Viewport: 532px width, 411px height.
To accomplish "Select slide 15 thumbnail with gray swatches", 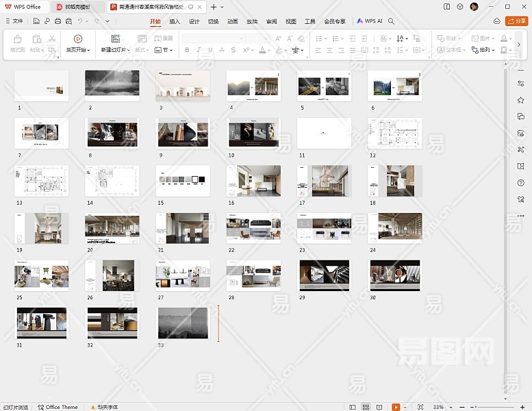I will (x=183, y=179).
